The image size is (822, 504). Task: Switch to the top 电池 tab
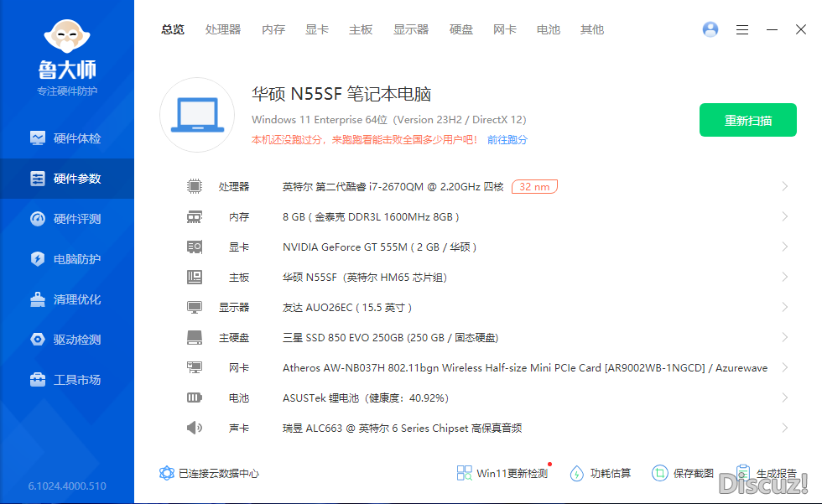[549, 30]
